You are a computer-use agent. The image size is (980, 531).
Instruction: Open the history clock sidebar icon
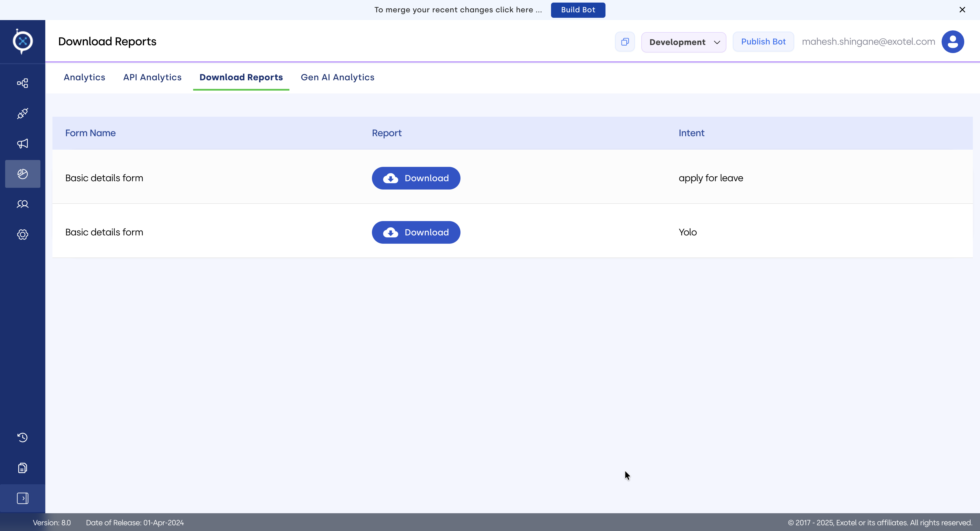coord(22,437)
